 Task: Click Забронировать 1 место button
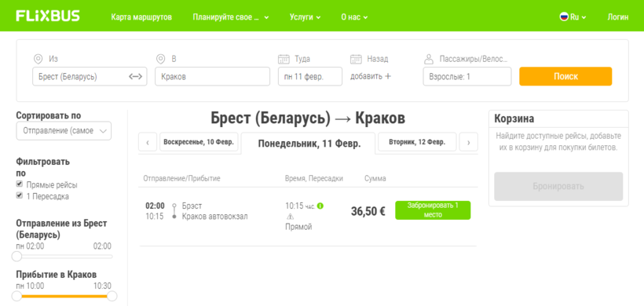(x=433, y=210)
